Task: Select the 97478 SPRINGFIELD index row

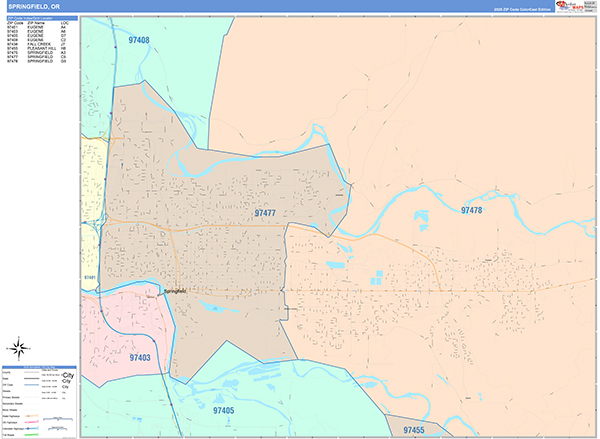Action: click(37, 61)
